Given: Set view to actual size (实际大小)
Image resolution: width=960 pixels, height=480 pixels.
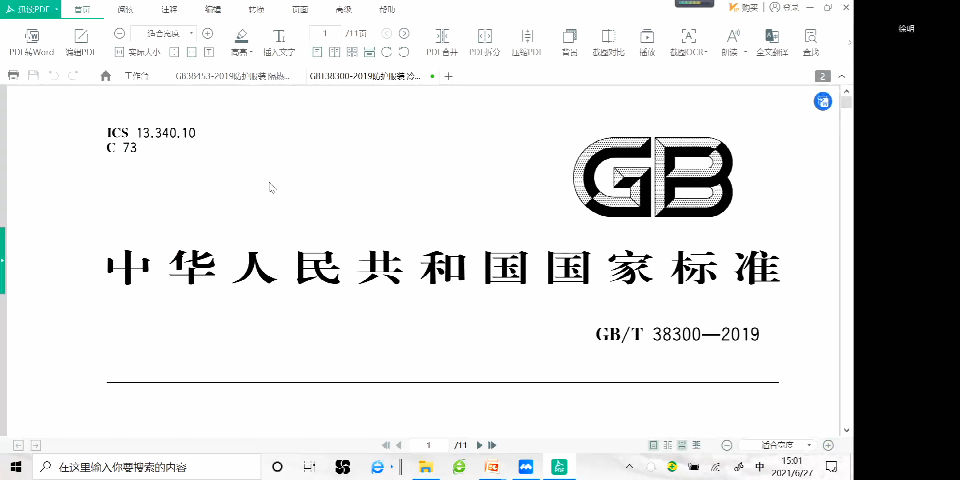Looking at the screenshot, I should tap(138, 52).
